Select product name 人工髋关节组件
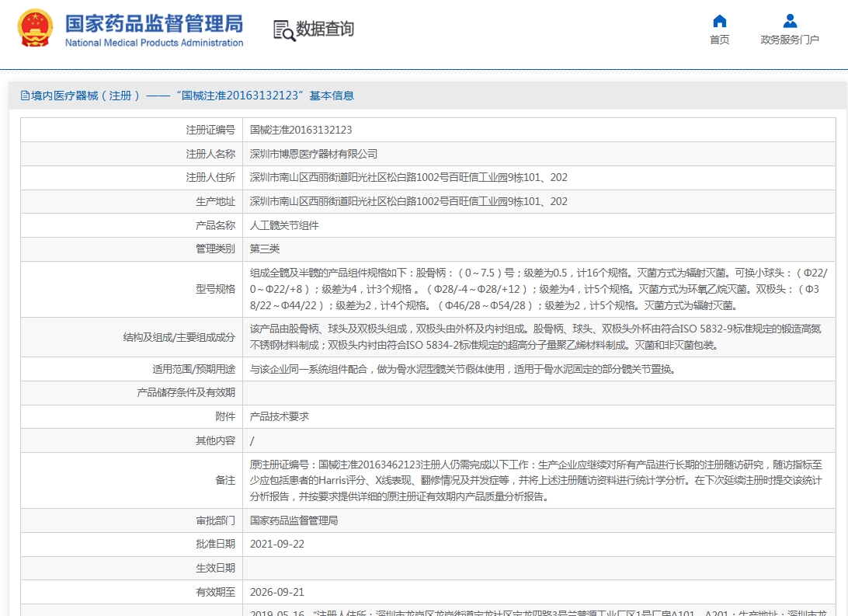 [284, 225]
